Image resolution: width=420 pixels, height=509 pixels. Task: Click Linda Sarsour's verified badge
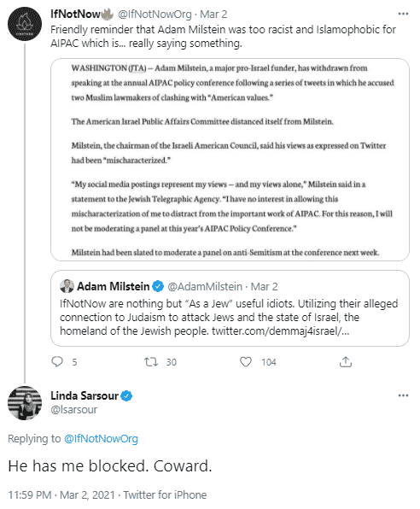click(126, 396)
